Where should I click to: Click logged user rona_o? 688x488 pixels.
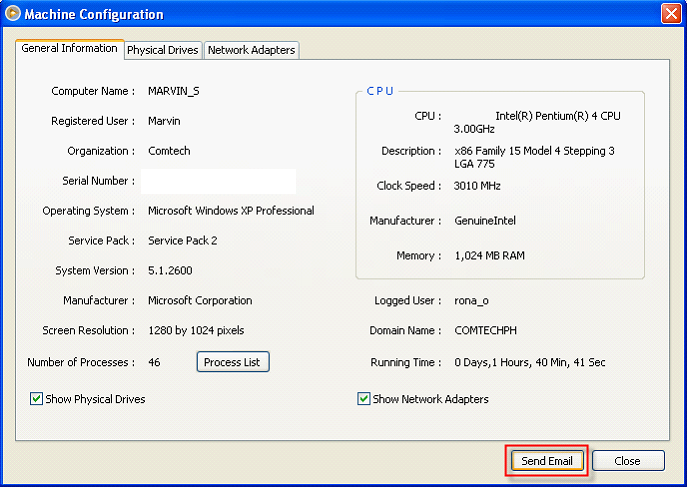point(471,301)
